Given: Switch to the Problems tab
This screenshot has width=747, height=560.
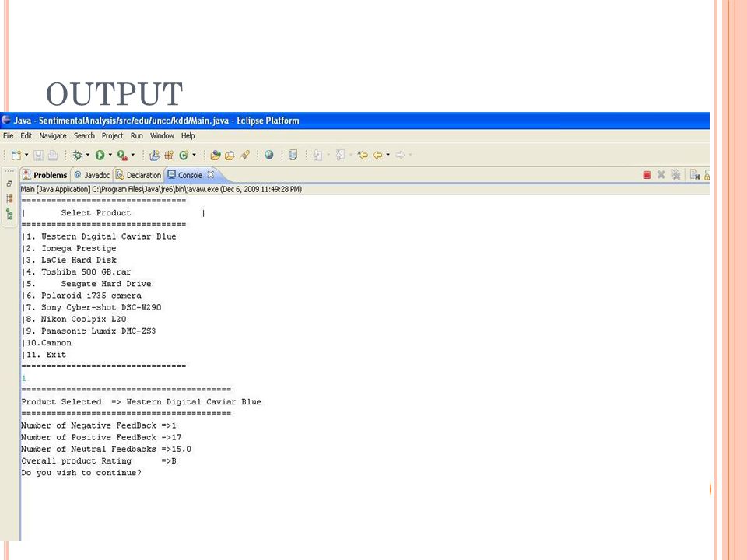Looking at the screenshot, I should [x=45, y=175].
